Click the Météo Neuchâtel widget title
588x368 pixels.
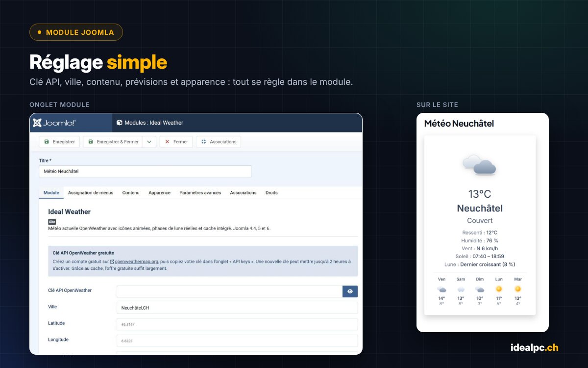pos(459,124)
